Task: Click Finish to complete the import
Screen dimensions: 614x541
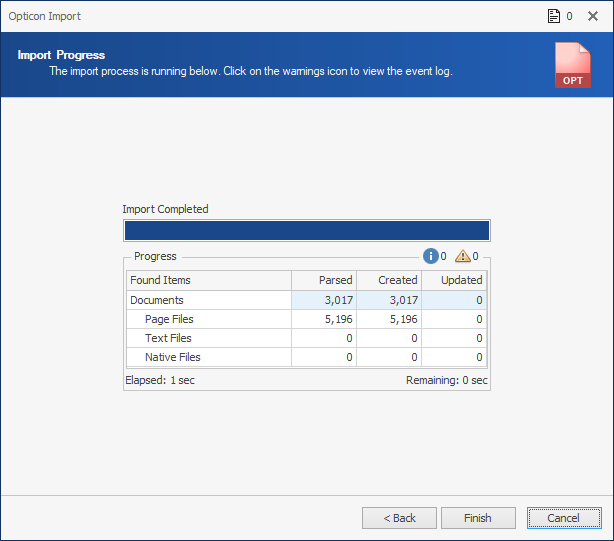Action: tap(478, 518)
